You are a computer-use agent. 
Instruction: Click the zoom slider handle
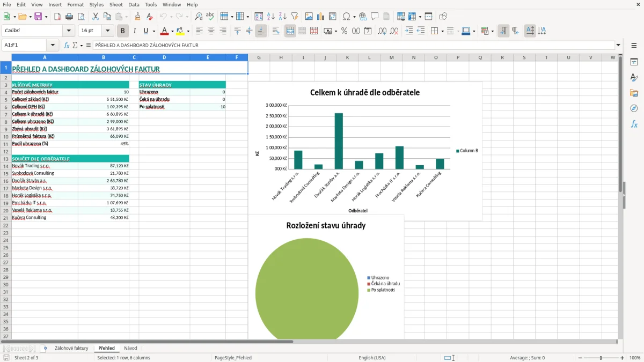tap(601, 358)
